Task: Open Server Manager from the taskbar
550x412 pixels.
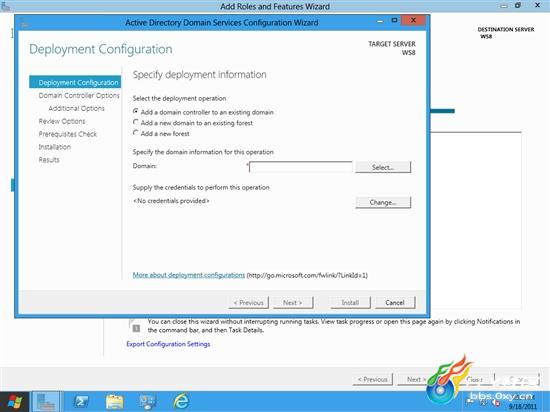Action: 46,402
